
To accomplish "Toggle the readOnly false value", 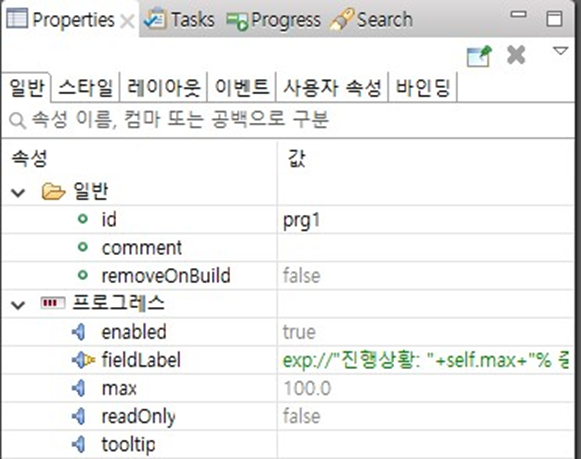I will (x=425, y=416).
